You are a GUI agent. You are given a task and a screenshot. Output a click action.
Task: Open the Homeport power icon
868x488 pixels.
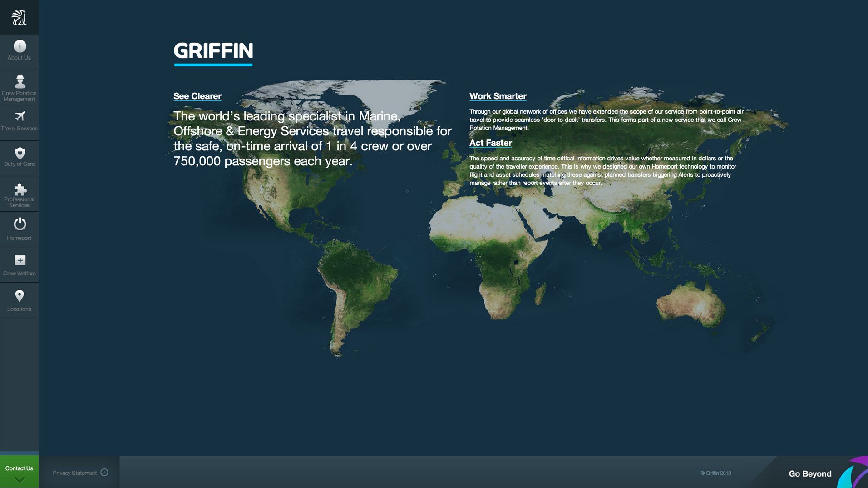tap(20, 224)
